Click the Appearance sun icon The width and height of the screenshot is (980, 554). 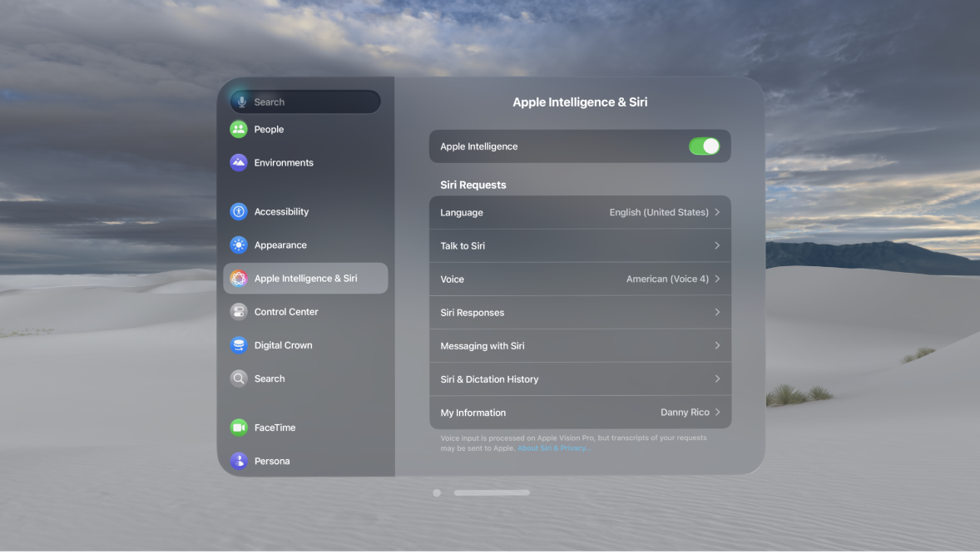tap(239, 245)
